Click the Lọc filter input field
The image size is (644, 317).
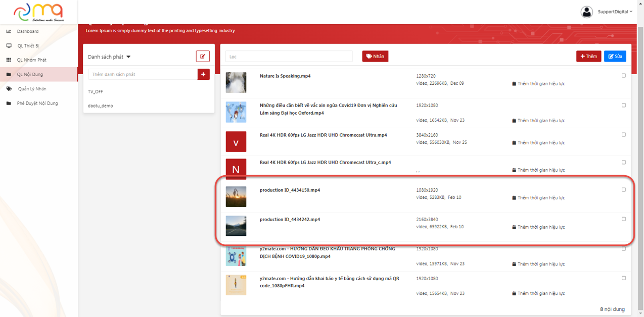pos(289,57)
